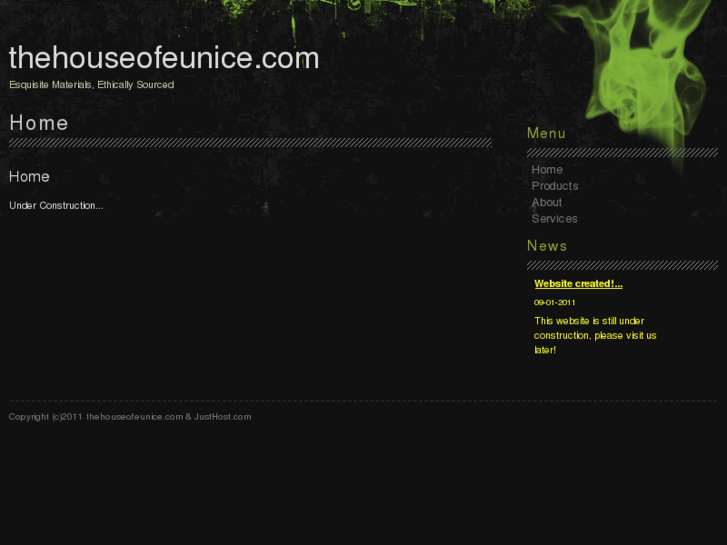The height and width of the screenshot is (545, 727).
Task: Click the Menu sidebar heading
Action: click(x=546, y=134)
